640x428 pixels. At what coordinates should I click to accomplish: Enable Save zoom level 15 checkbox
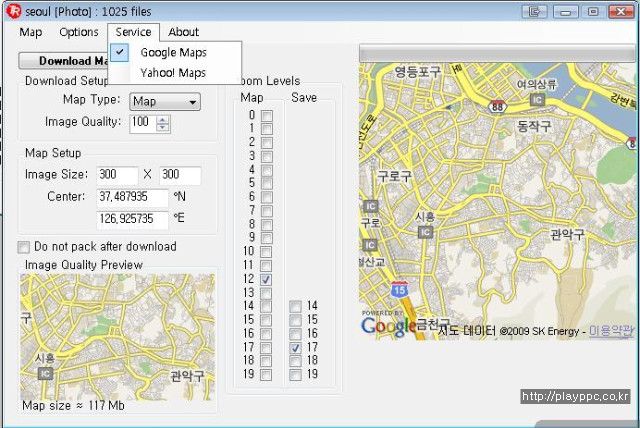click(x=295, y=320)
